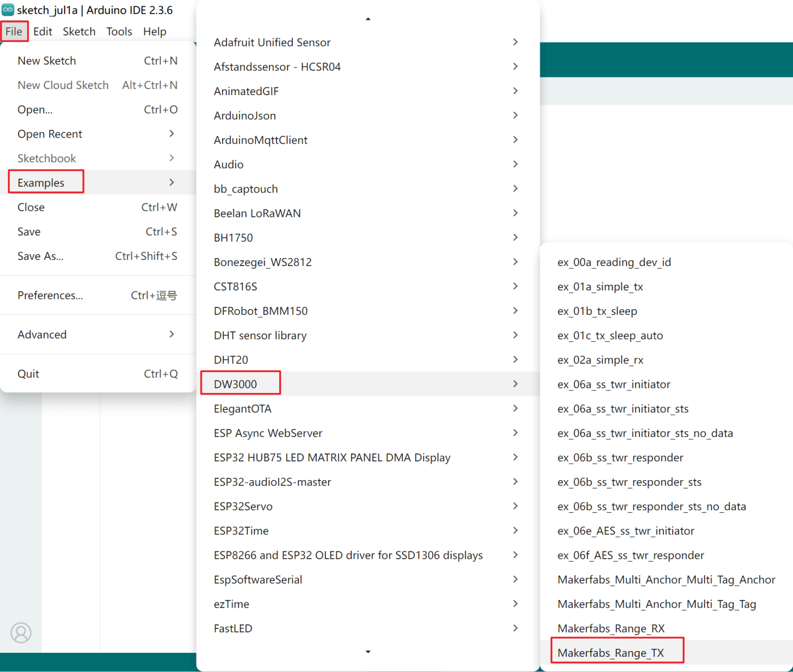Open the ex_06a_ss_twr_initiator example

coord(667,384)
